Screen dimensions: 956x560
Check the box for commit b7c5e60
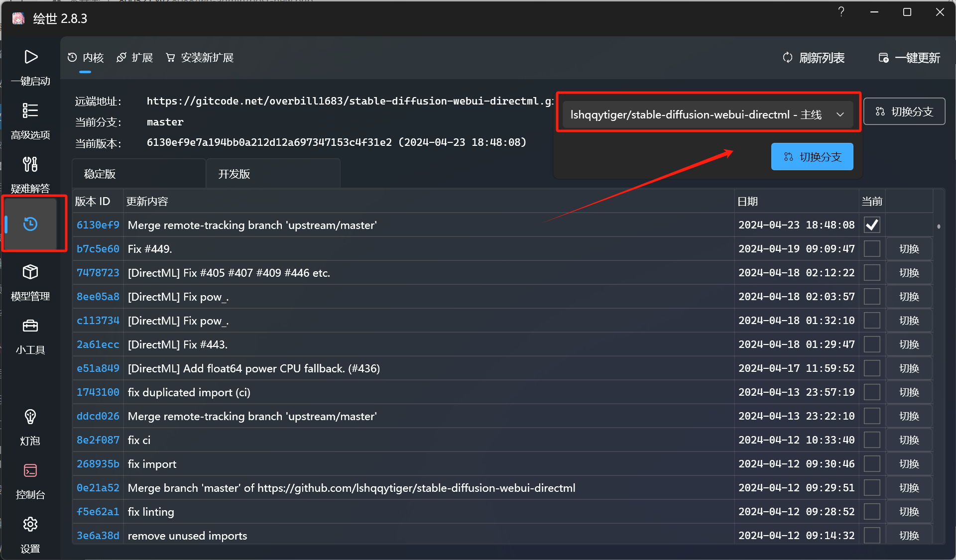tap(872, 249)
